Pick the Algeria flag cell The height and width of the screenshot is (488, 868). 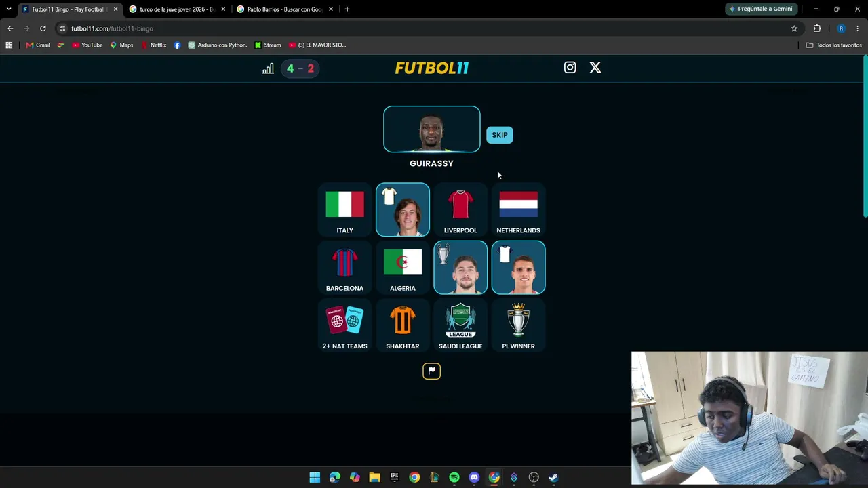403,268
